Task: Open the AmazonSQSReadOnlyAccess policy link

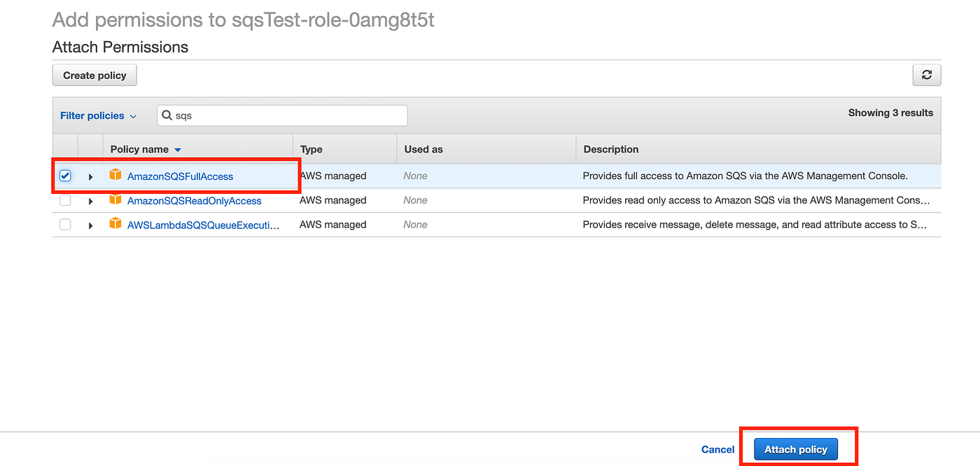Action: 194,201
